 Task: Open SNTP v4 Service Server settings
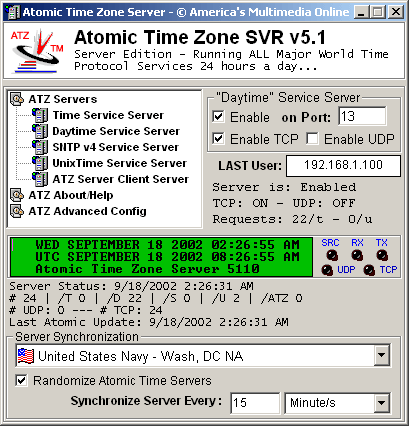coord(116,147)
